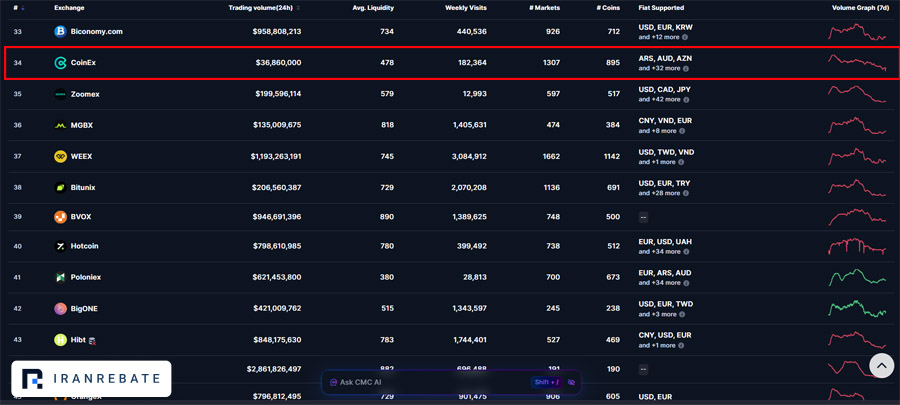
Task: Click the Exchange column header
Action: pos(68,8)
